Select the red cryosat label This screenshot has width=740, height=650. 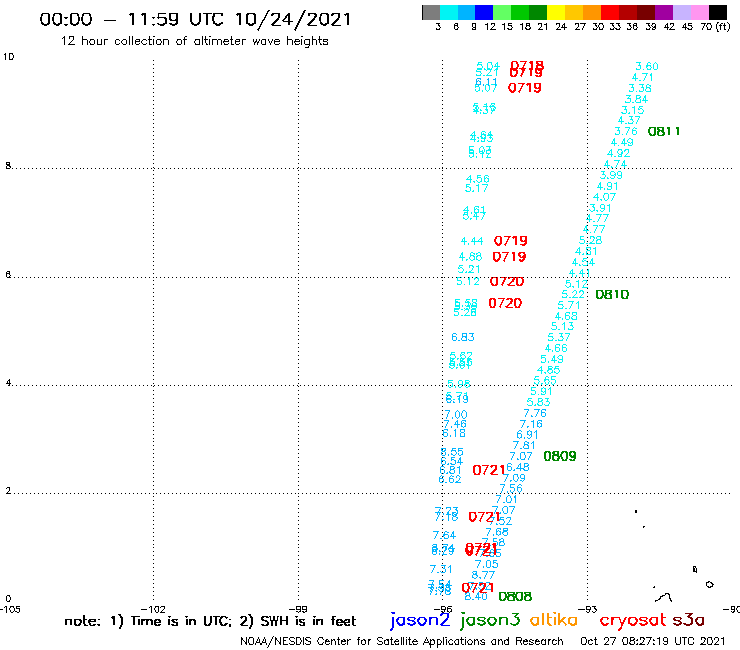click(633, 621)
